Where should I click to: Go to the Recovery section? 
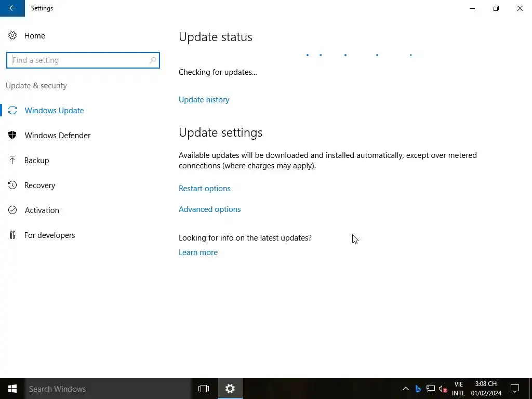point(39,185)
